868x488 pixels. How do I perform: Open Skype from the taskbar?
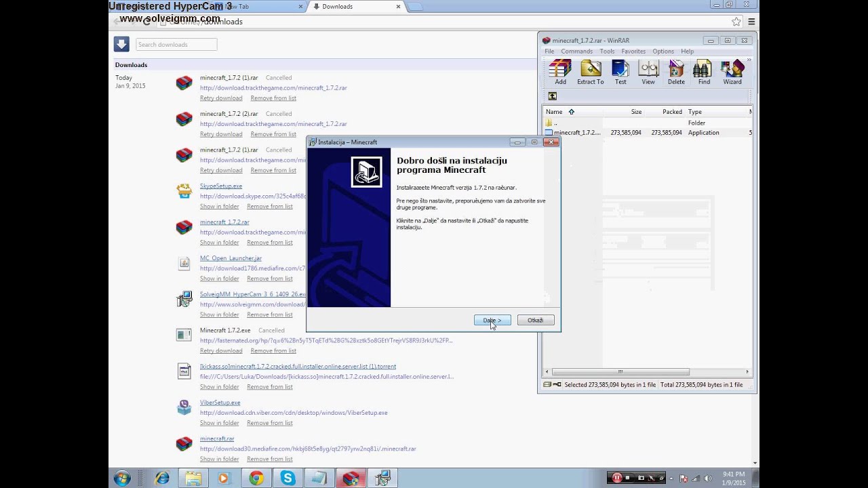(288, 479)
